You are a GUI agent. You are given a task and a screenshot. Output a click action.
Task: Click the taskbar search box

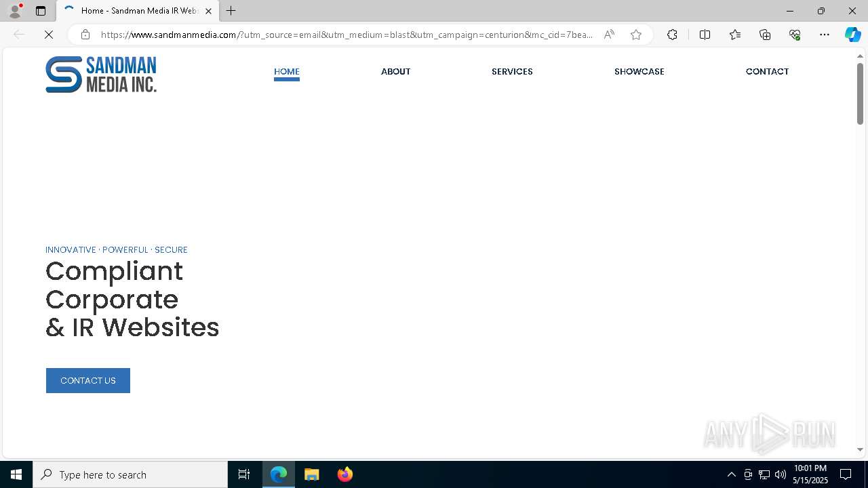pyautogui.click(x=130, y=474)
